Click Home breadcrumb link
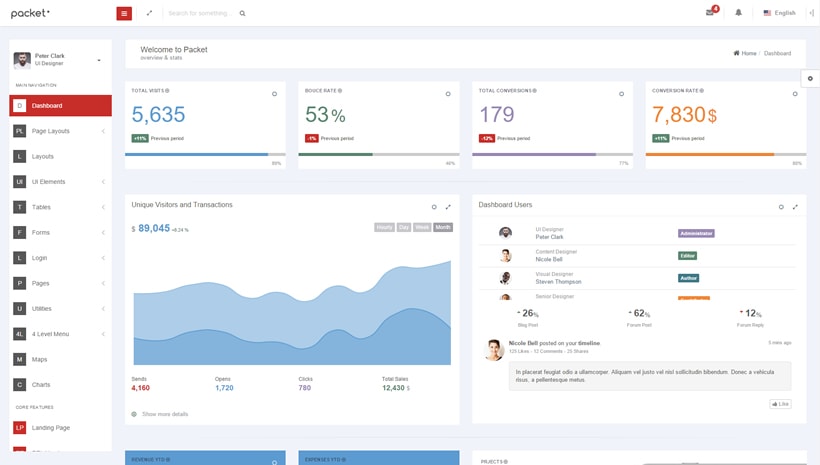 point(745,53)
